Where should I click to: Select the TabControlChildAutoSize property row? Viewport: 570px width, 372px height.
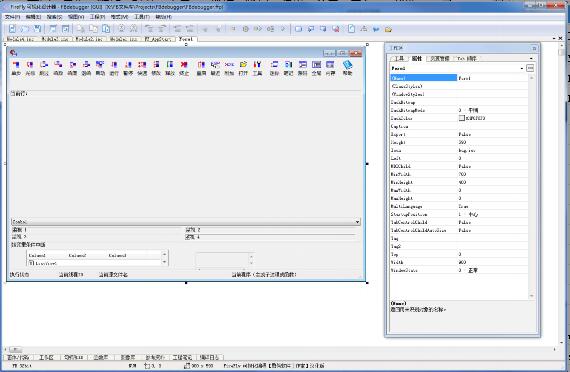tap(459, 230)
